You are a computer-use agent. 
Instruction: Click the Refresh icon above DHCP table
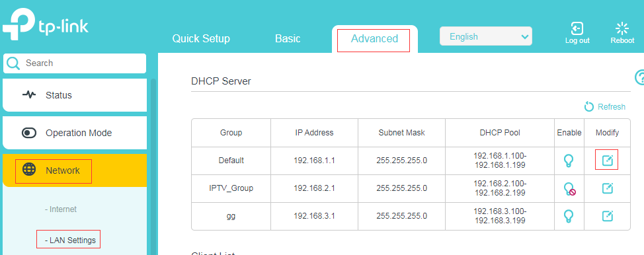point(589,107)
